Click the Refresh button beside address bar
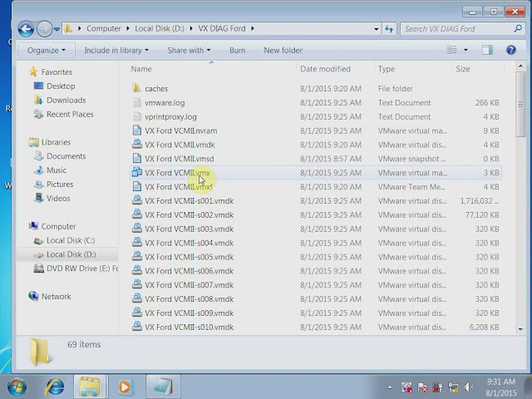The image size is (532, 399). tap(389, 29)
